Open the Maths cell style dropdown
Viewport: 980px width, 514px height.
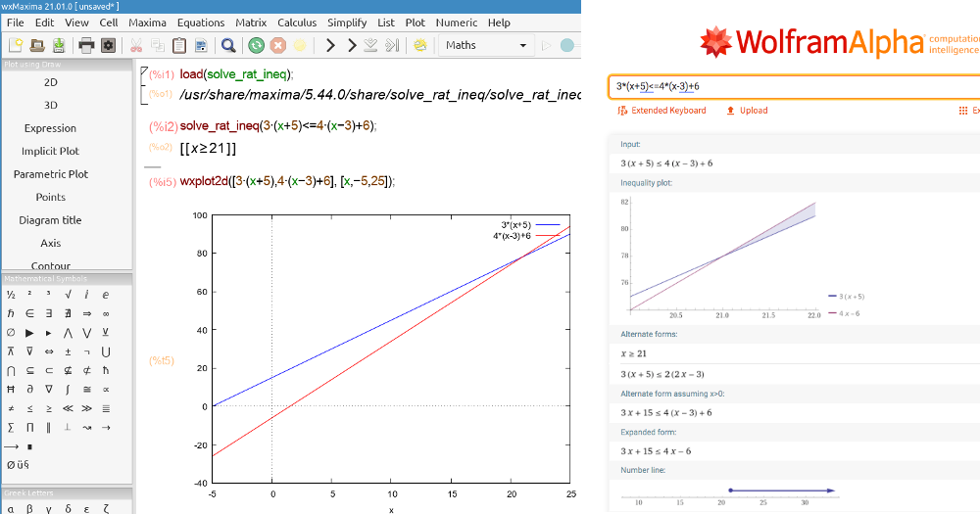(x=486, y=45)
